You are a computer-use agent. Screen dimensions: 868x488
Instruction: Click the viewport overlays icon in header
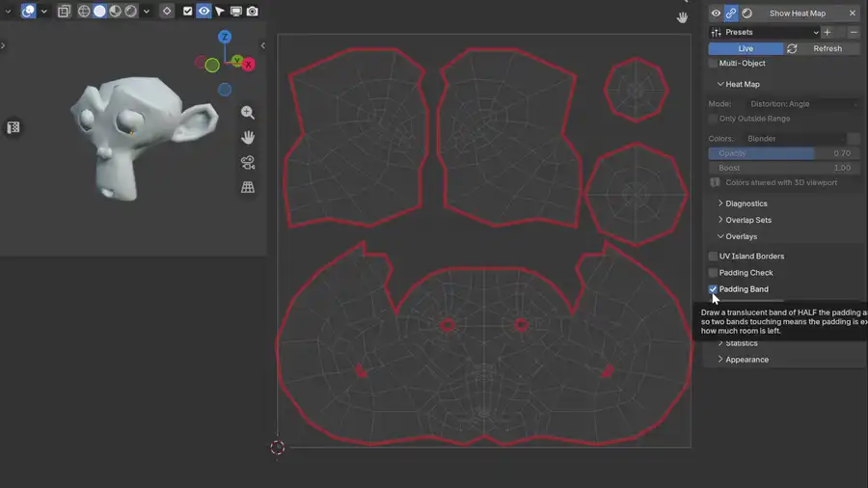coord(28,11)
